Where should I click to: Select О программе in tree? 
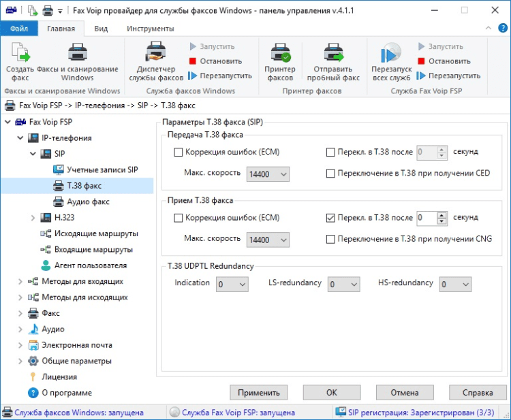[60, 393]
